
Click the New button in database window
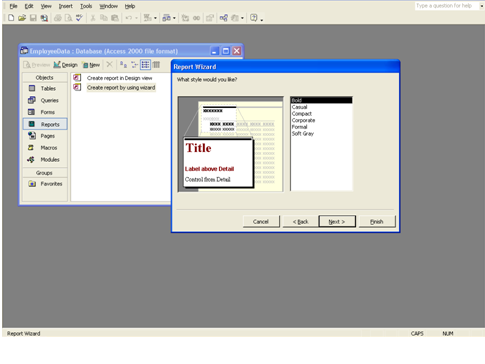(x=91, y=65)
